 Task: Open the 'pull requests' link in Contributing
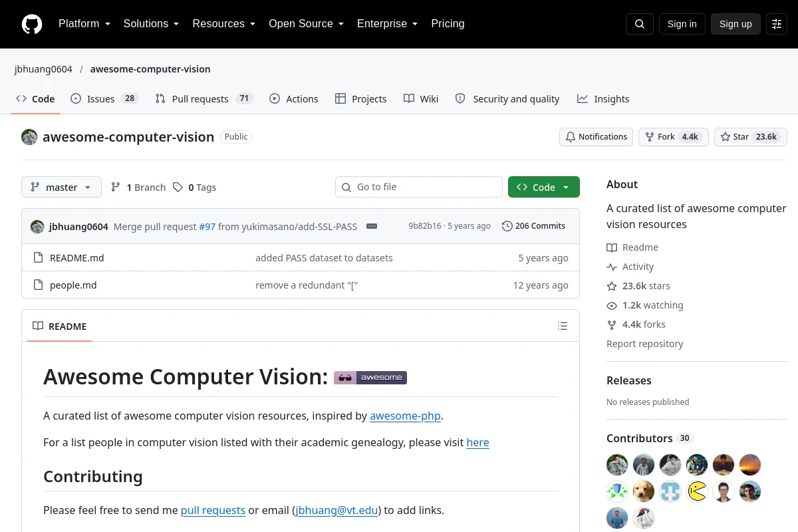tap(213, 511)
